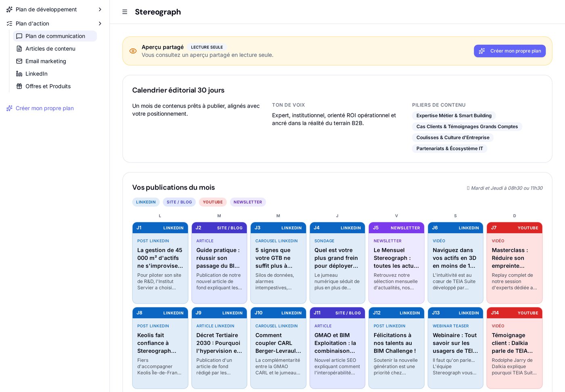Filter publications by SITE / BLOG chip

click(x=179, y=202)
